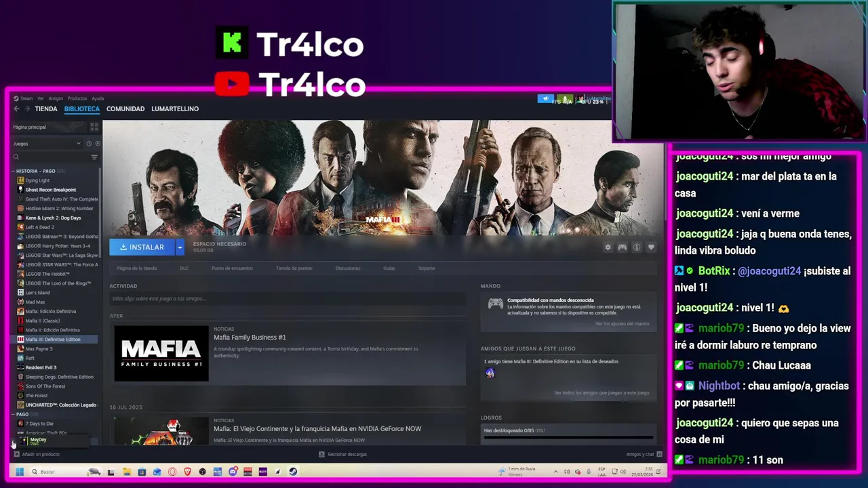Open the Ayuda menu
The height and width of the screenshot is (488, 868).
point(98,98)
